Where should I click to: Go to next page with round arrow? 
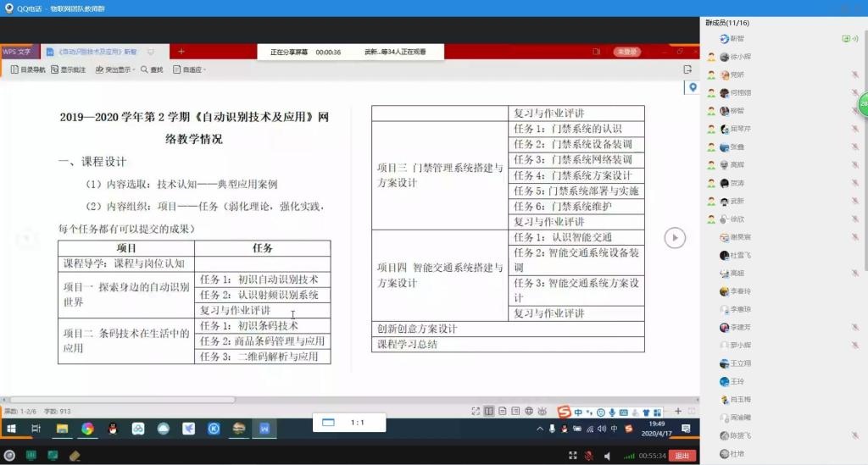[675, 238]
